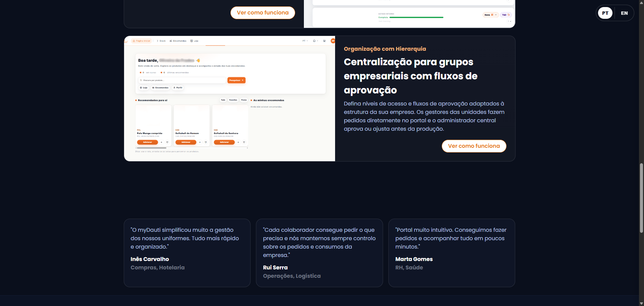
Task: Click the heart icon on Softshell de Senhora
Action: pos(244,142)
